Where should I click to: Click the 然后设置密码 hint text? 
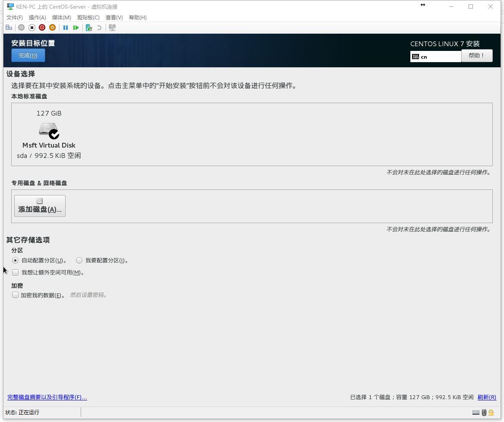pyautogui.click(x=88, y=295)
